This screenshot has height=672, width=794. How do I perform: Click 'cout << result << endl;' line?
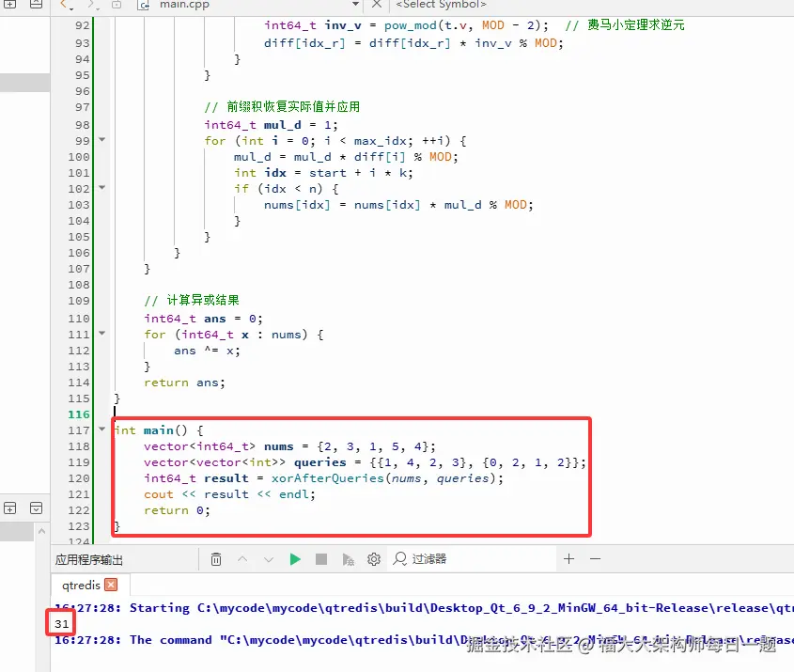tap(229, 494)
